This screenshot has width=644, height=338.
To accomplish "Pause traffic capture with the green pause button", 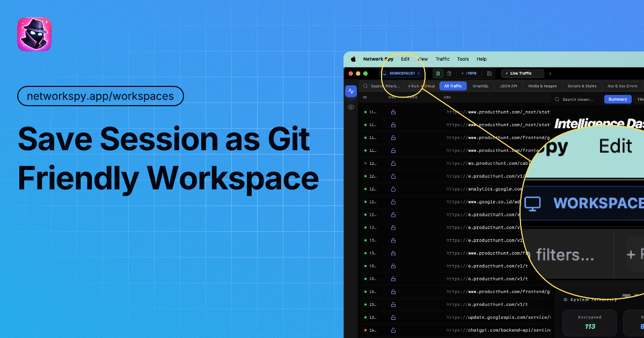I will click(x=438, y=74).
